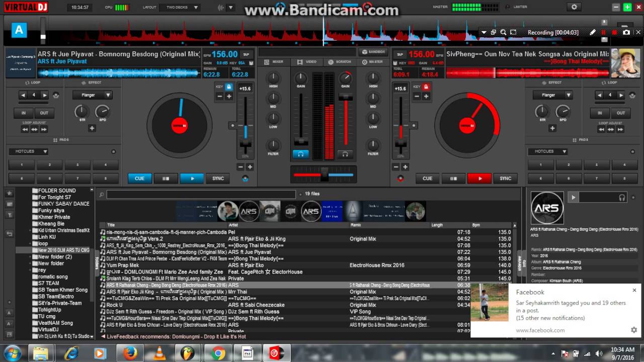Image resolution: width=644 pixels, height=362 pixels.
Task: Click the search magnifier icon
Action: pos(101,194)
